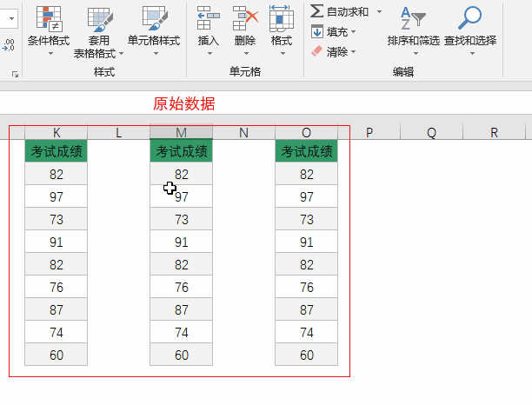Click the decrease decimal icon
The width and height of the screenshot is (532, 405).
[x=9, y=45]
